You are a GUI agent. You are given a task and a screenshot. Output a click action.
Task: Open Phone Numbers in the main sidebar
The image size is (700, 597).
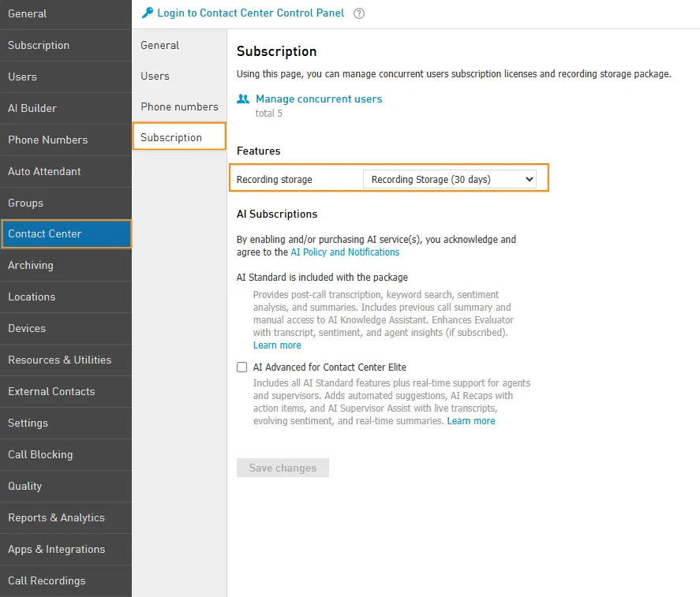click(x=66, y=140)
